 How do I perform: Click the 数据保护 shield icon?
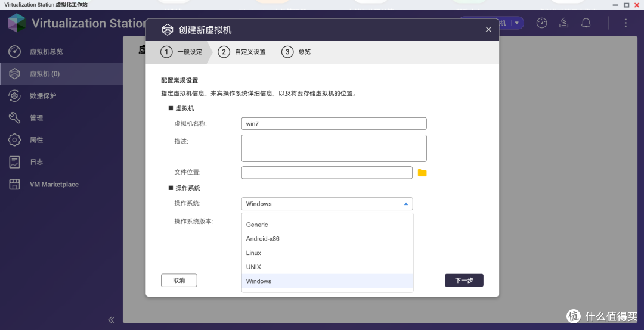(x=14, y=96)
